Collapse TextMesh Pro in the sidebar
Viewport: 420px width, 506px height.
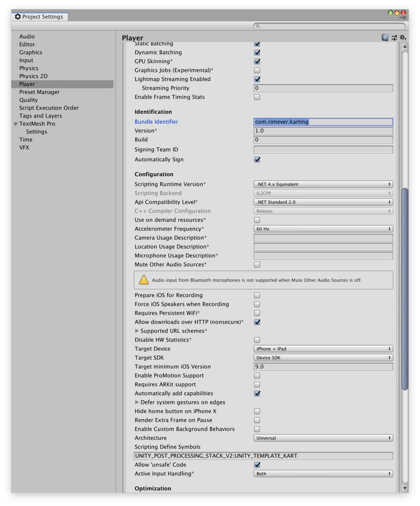pyautogui.click(x=15, y=124)
